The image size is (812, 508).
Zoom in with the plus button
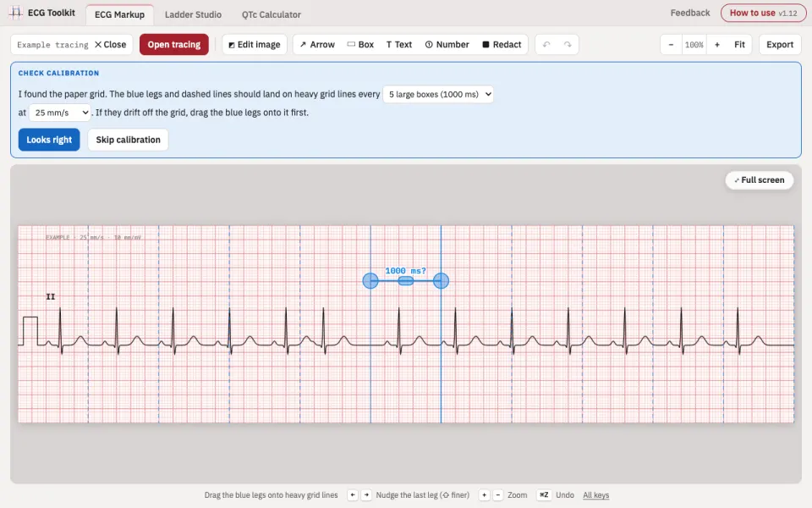pyautogui.click(x=717, y=45)
